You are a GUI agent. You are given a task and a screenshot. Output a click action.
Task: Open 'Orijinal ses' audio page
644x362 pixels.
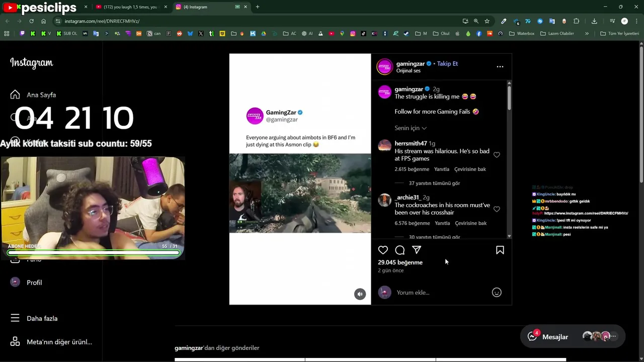(x=408, y=71)
